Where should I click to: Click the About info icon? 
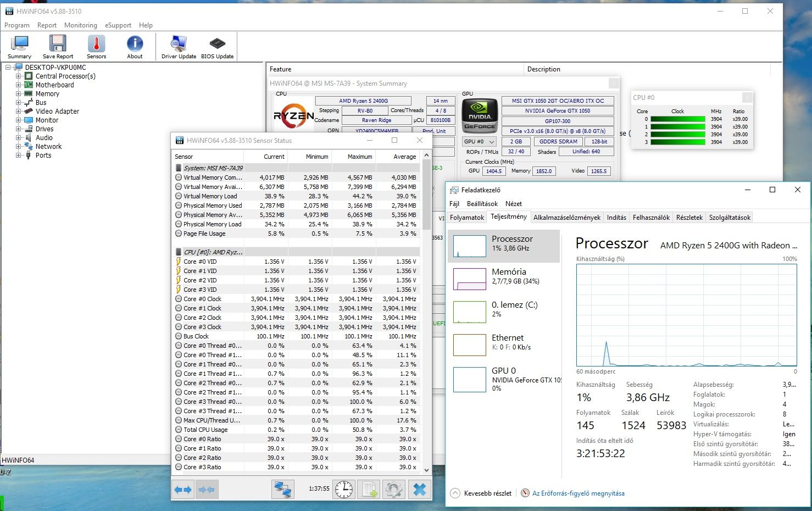[135, 47]
